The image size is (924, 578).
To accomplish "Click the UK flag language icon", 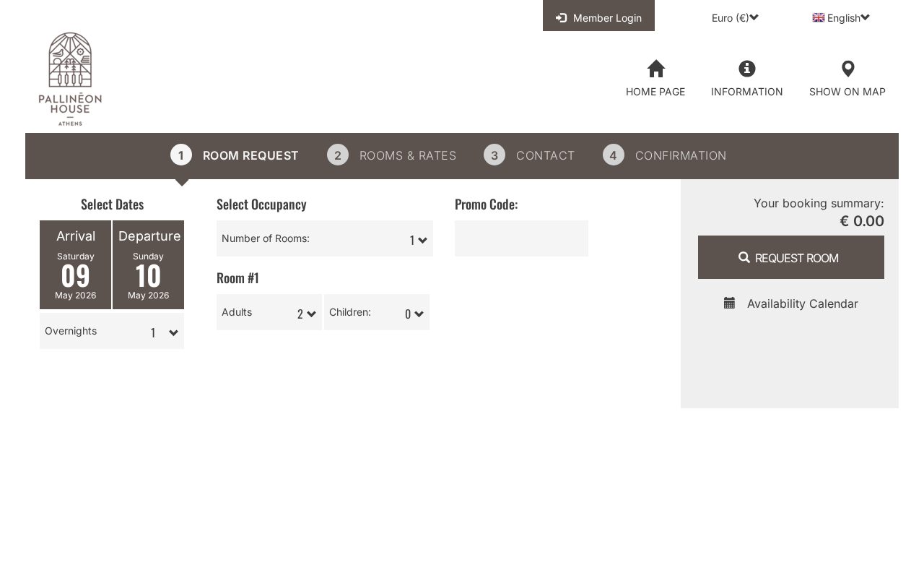I will [x=819, y=17].
